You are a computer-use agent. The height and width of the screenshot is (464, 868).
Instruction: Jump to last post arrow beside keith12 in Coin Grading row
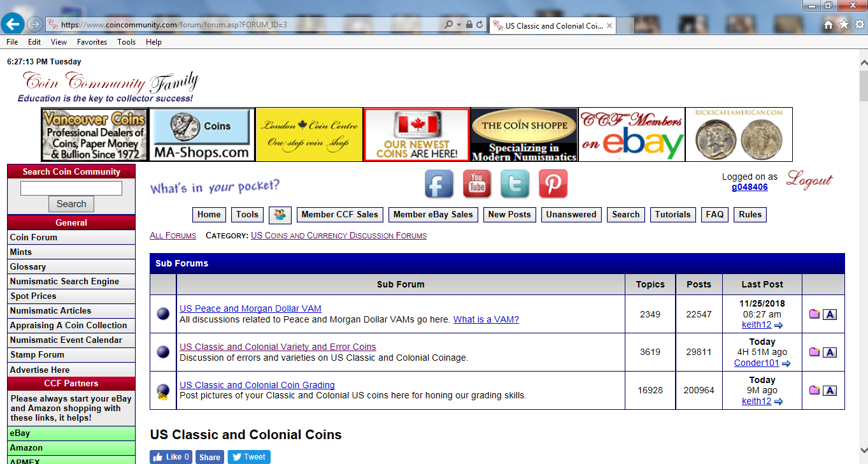tap(778, 402)
